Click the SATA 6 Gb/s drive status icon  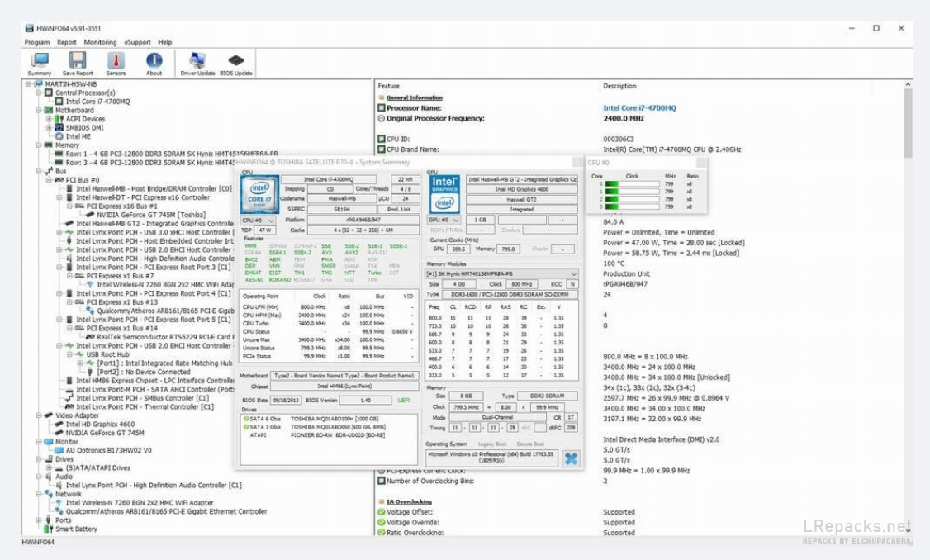pos(245,419)
